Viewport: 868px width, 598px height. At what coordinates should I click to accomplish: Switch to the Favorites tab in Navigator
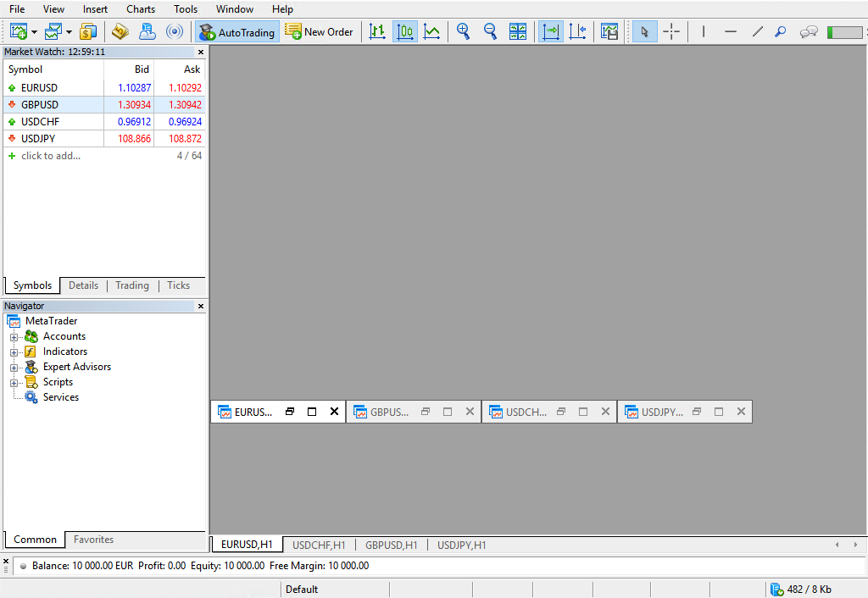point(93,540)
